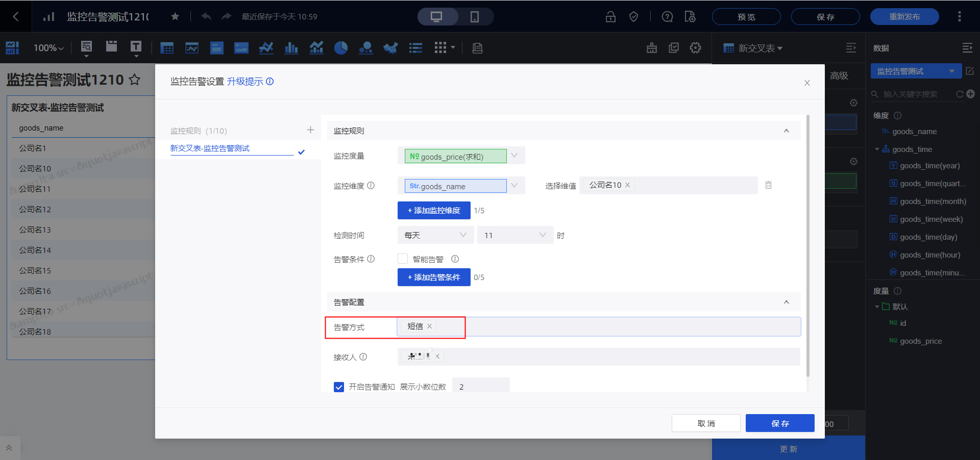Enable the 智能告警 checkbox
This screenshot has width=980, height=460.
(x=403, y=259)
